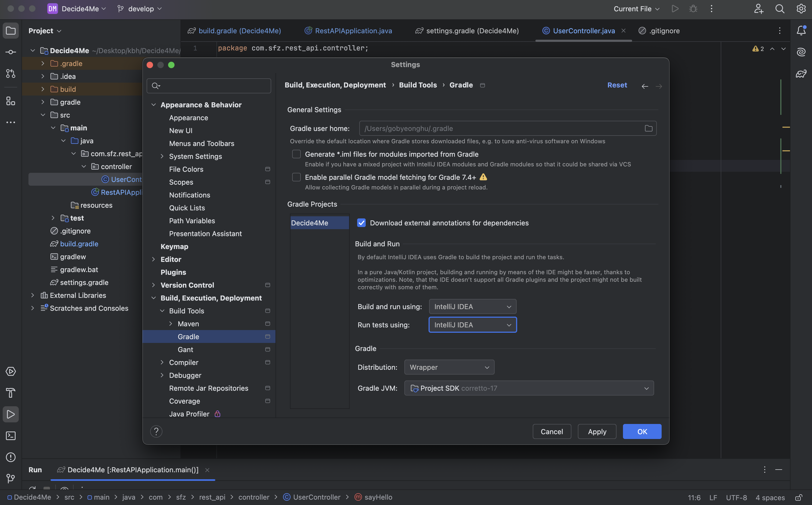This screenshot has width=812, height=505.
Task: Click the Apply button
Action: click(x=597, y=431)
